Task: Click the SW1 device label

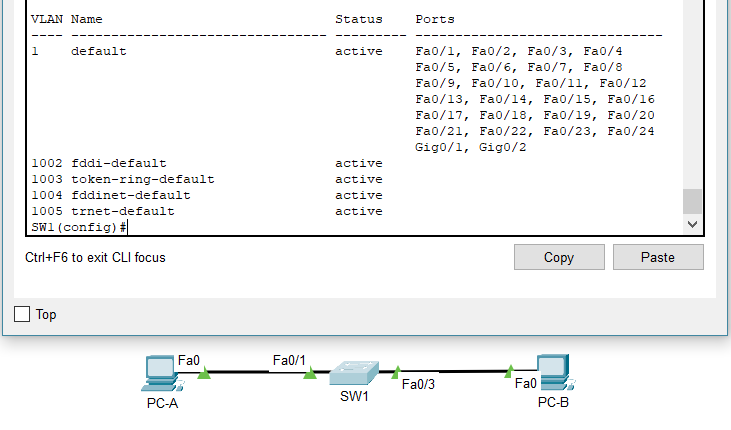Action: coord(354,396)
